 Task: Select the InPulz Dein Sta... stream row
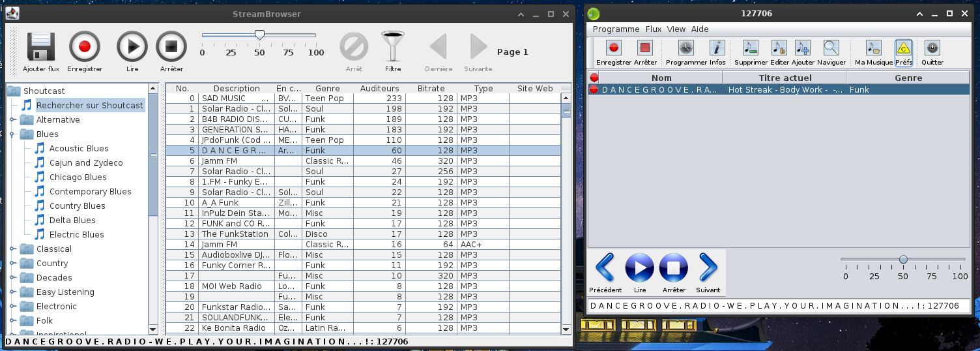tap(363, 213)
